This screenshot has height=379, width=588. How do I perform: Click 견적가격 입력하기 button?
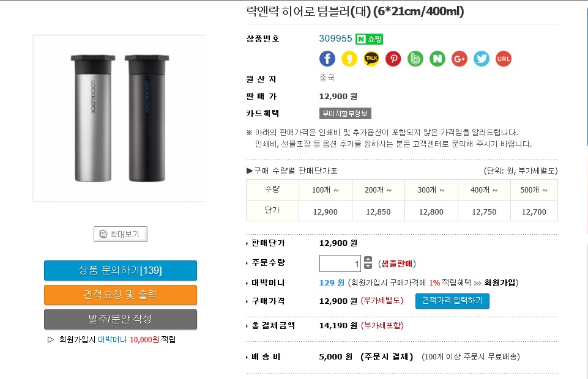pyautogui.click(x=452, y=301)
